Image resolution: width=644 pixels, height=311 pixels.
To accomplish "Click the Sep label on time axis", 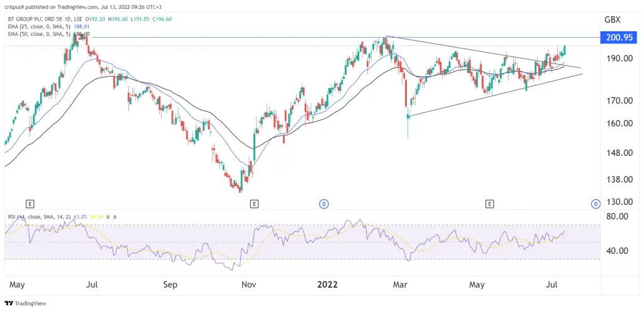I will click(x=170, y=285).
